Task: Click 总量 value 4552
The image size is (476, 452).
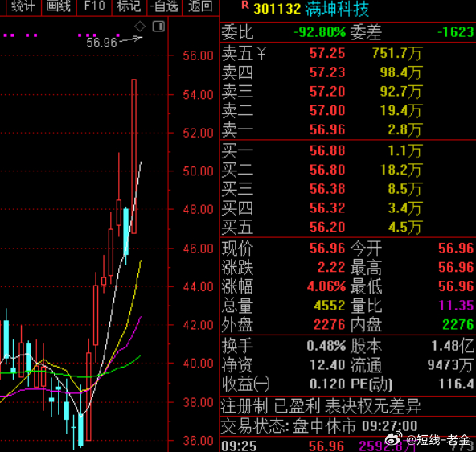Action: [330, 306]
